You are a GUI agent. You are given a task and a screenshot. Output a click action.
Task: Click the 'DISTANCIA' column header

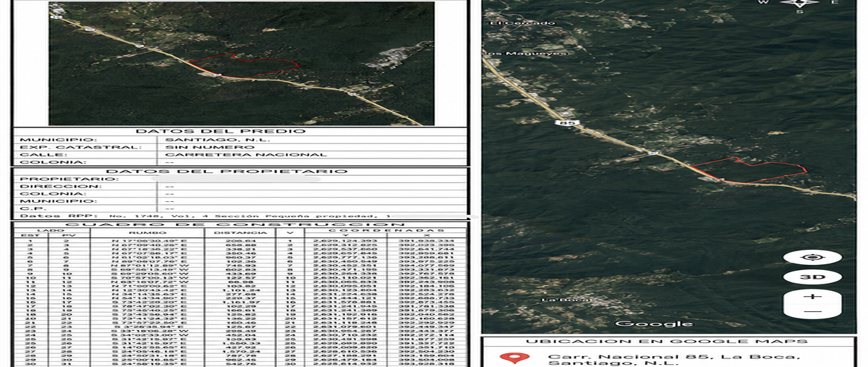coord(241,233)
